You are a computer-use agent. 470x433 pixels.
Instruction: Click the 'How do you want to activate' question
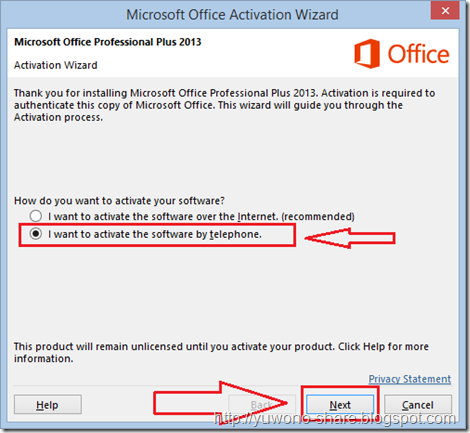(x=119, y=201)
